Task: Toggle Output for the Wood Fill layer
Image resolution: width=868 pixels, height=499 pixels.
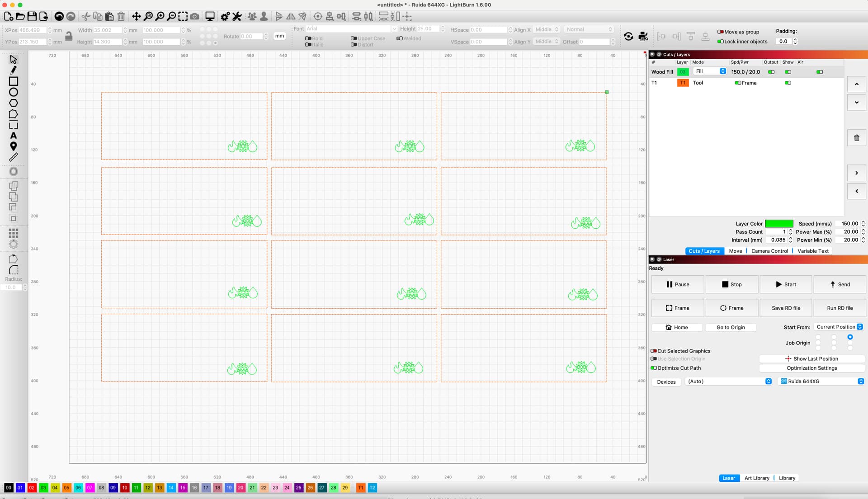Action: [771, 71]
